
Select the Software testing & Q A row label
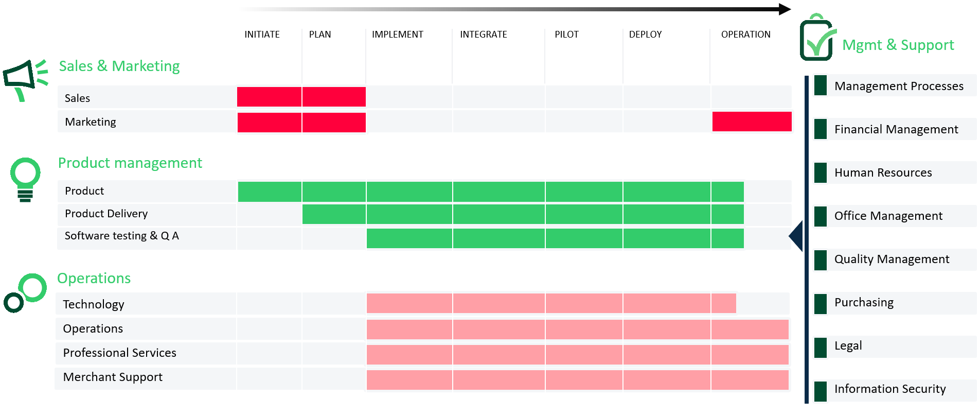coord(121,236)
